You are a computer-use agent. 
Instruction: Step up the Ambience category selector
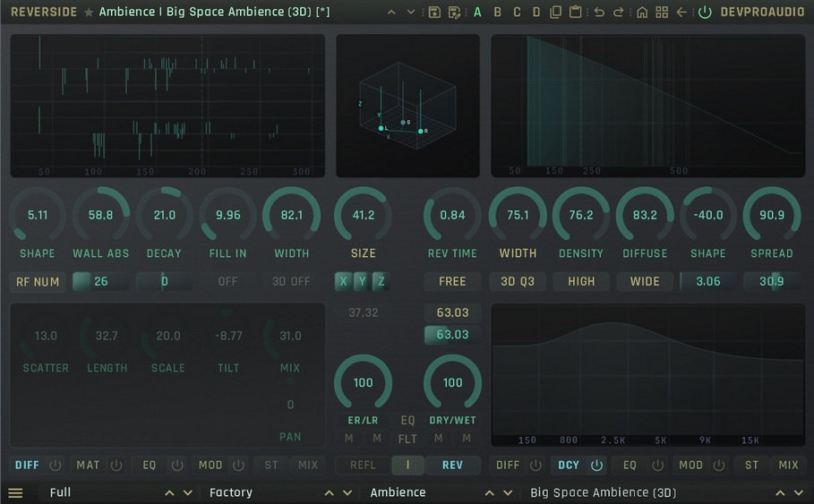click(x=489, y=493)
